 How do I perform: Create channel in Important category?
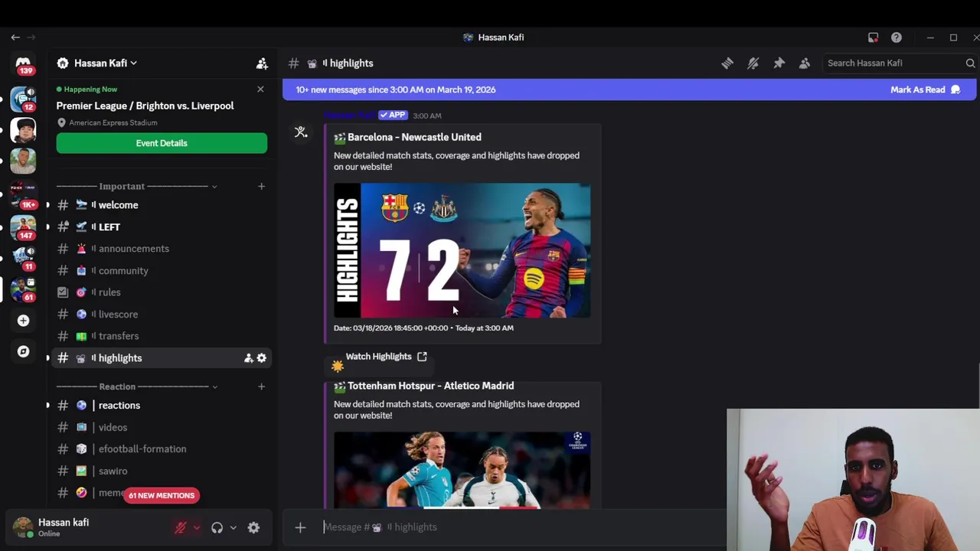[x=261, y=186]
